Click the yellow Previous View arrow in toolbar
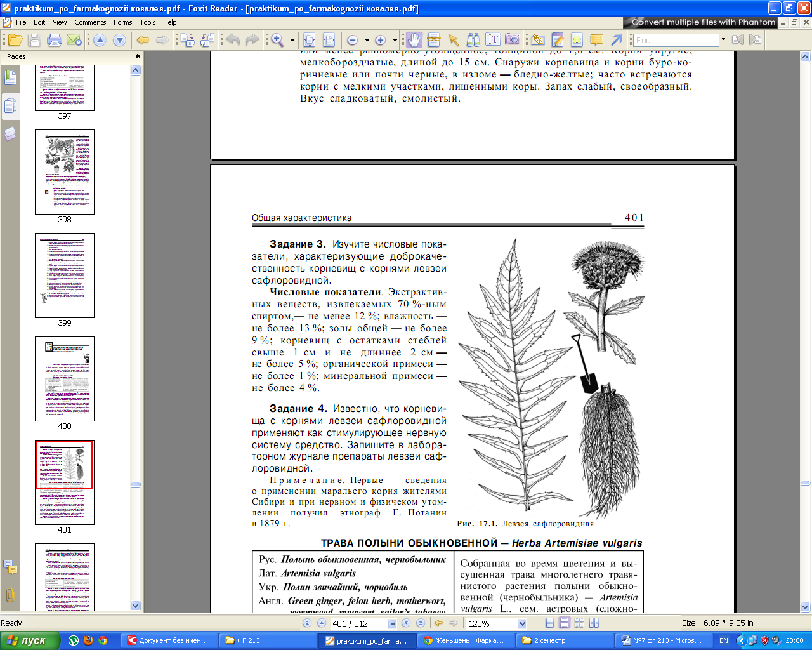This screenshot has width=812, height=650. coord(143,40)
